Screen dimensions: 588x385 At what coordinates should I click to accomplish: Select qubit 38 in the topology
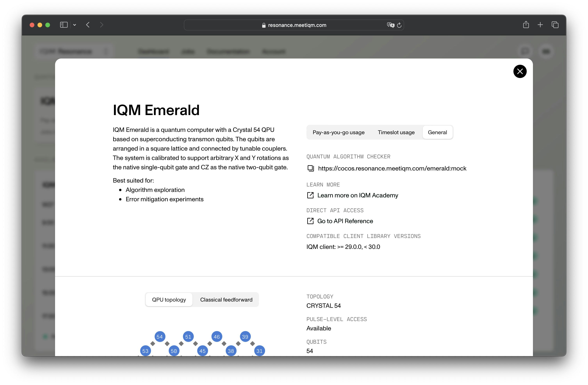coord(231,351)
